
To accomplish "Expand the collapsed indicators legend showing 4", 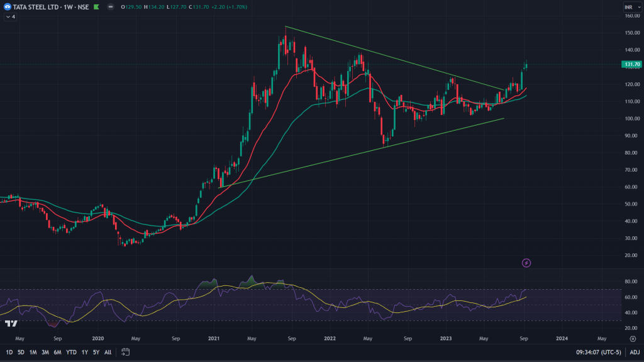I will point(10,16).
